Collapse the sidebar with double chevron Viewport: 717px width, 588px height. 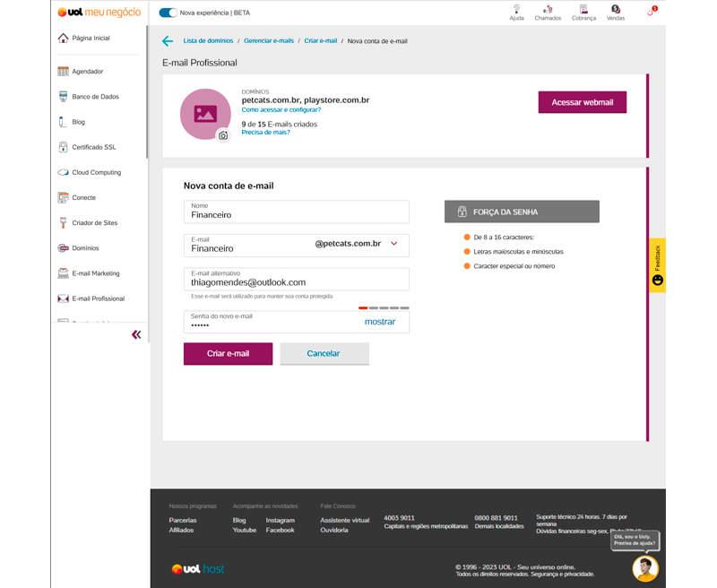click(136, 334)
